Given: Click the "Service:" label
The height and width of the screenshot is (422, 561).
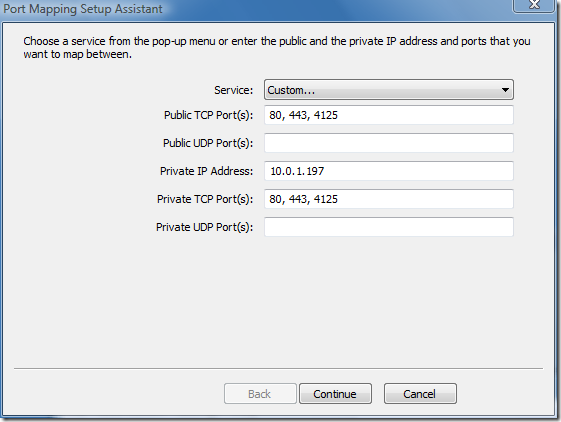Looking at the screenshot, I should click(233, 90).
